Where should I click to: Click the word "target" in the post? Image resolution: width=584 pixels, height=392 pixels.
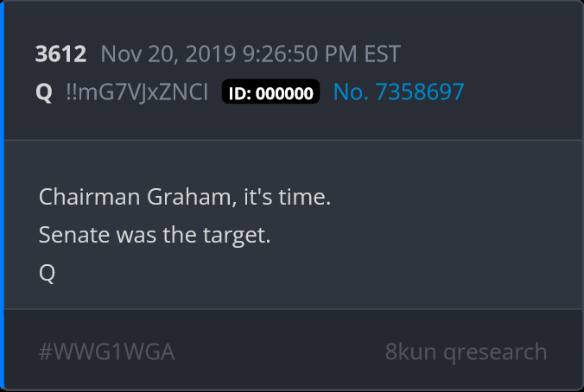[x=234, y=236]
